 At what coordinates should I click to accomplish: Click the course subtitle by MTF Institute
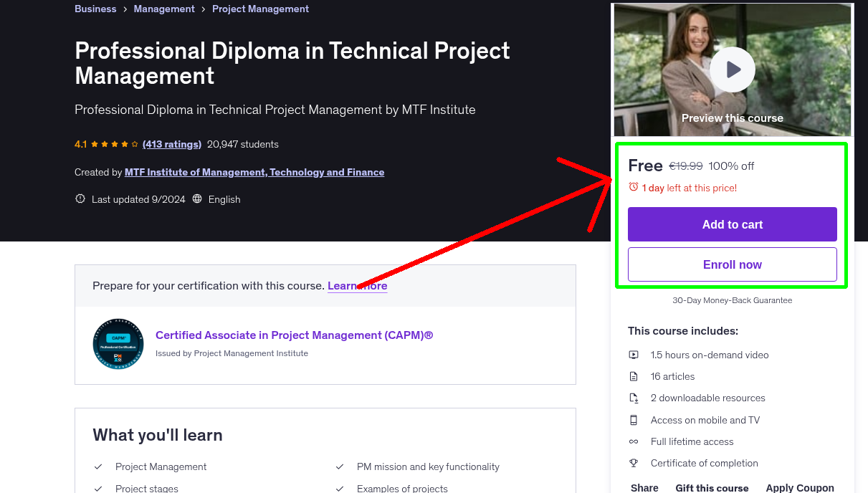(x=275, y=110)
